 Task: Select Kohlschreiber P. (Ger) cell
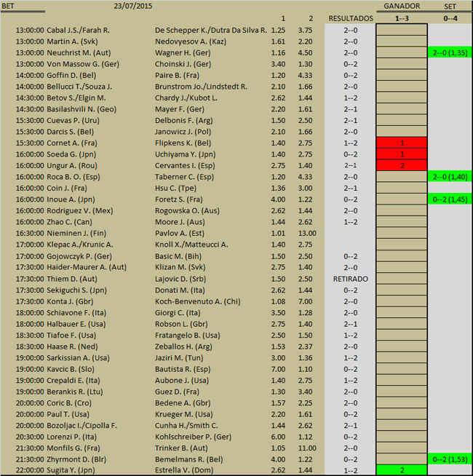(x=193, y=437)
